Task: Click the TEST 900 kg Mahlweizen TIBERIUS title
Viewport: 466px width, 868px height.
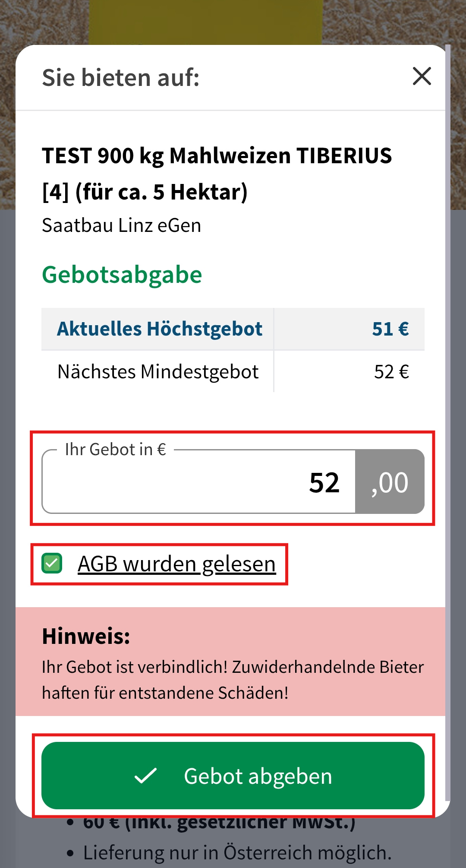Action: (217, 174)
